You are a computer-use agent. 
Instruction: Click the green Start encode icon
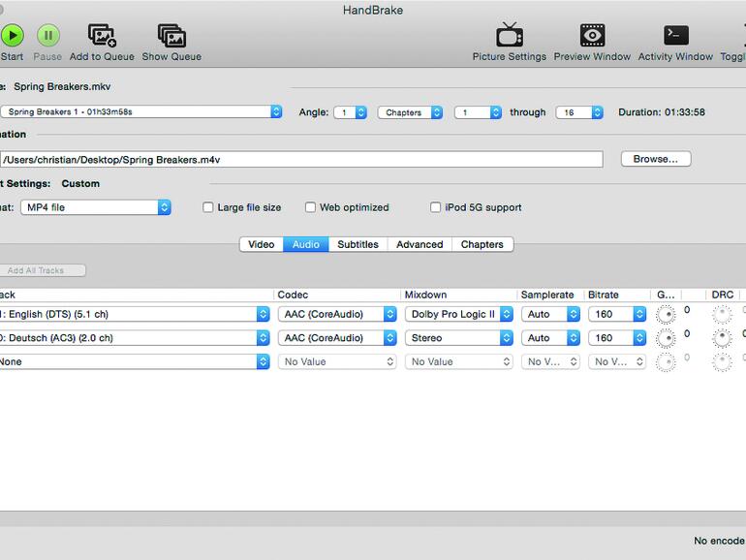tap(12, 36)
